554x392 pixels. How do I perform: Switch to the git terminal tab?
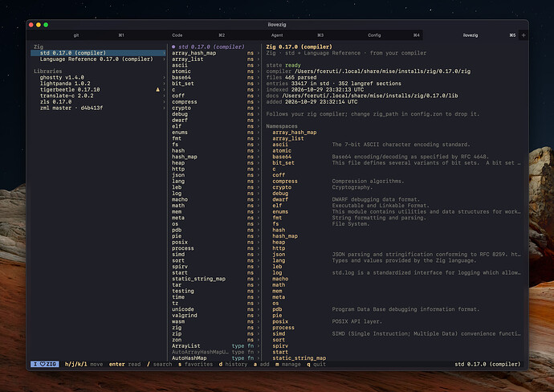pos(76,35)
